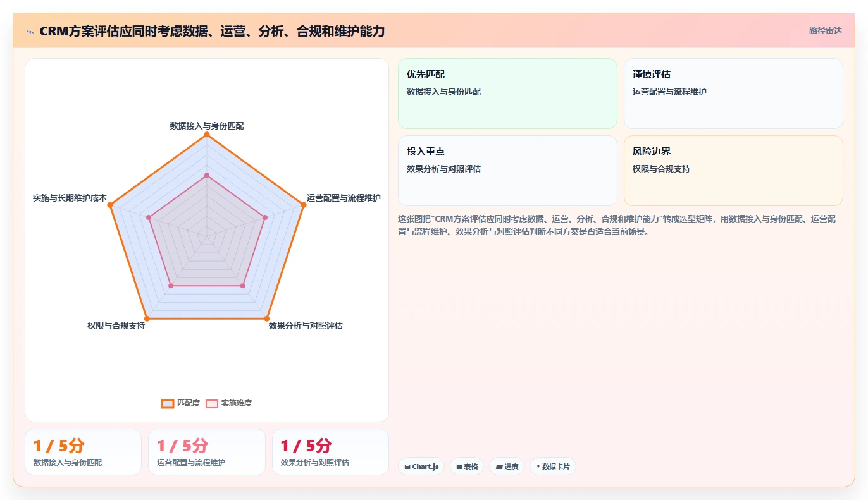Open the 优先匹配 card

[x=507, y=94]
